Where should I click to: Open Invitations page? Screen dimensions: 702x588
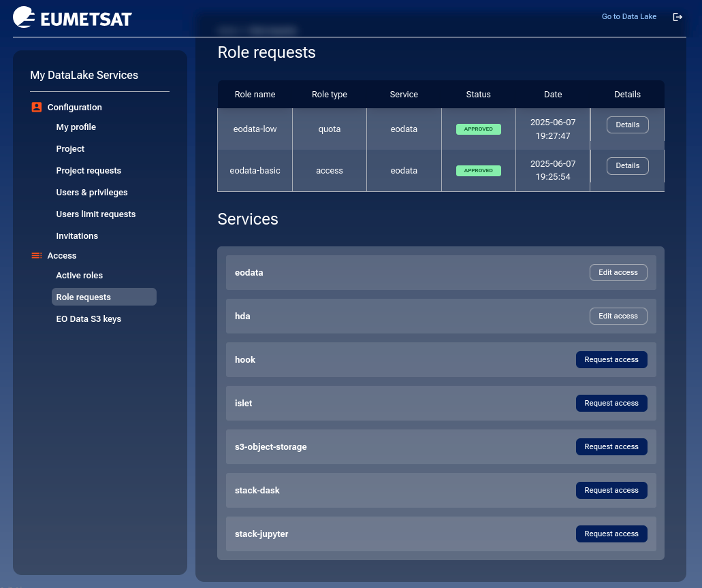(77, 236)
